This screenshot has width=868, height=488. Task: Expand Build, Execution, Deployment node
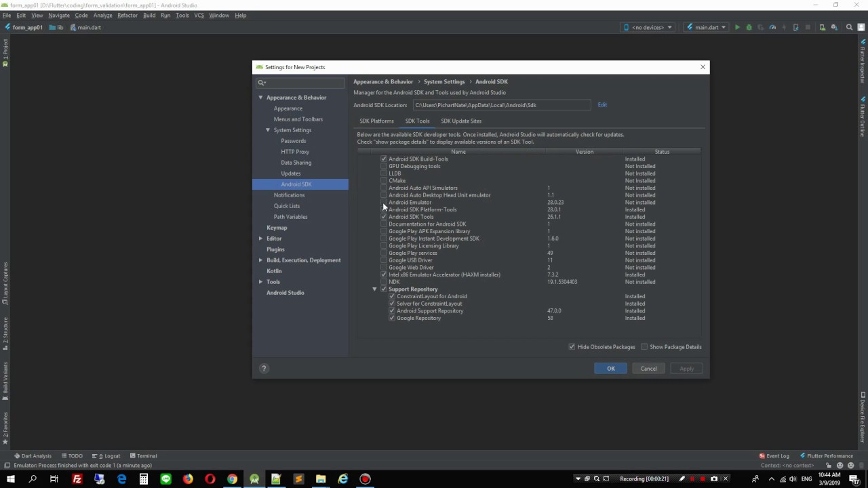(x=260, y=260)
